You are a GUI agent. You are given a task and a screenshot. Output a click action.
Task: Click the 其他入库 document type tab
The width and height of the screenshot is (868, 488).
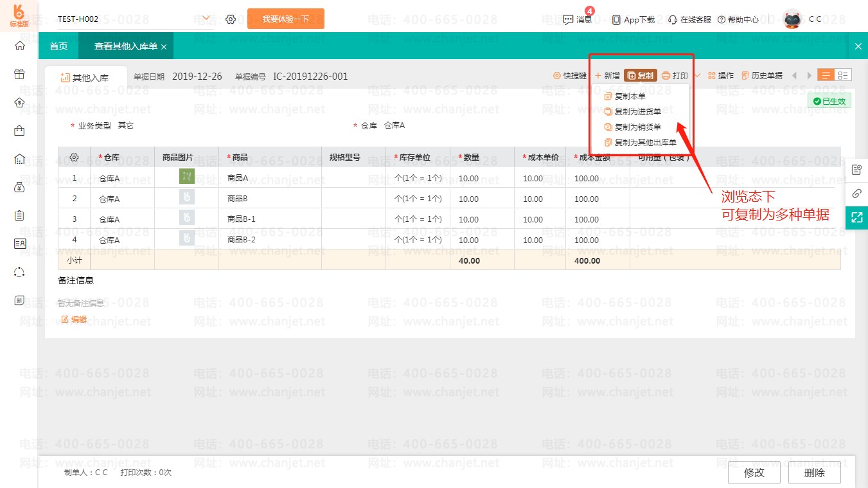(x=86, y=78)
